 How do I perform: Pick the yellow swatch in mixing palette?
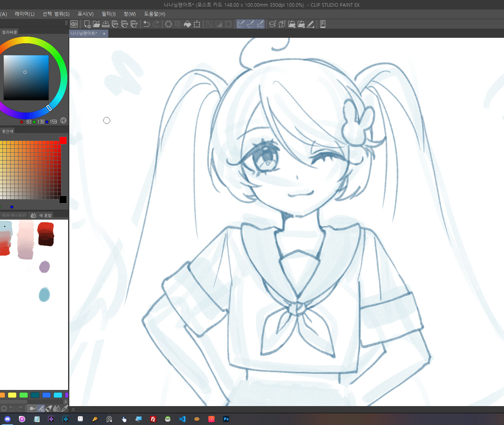12,395
